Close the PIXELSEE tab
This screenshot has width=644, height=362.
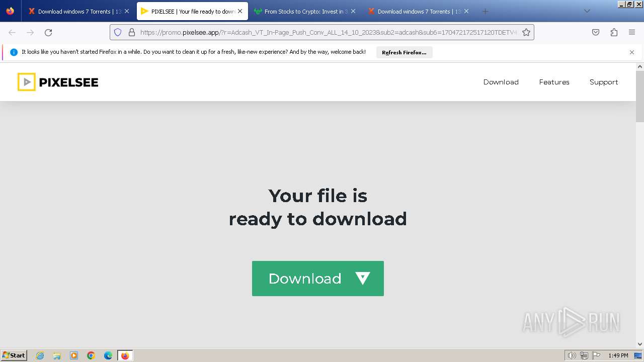tap(240, 11)
